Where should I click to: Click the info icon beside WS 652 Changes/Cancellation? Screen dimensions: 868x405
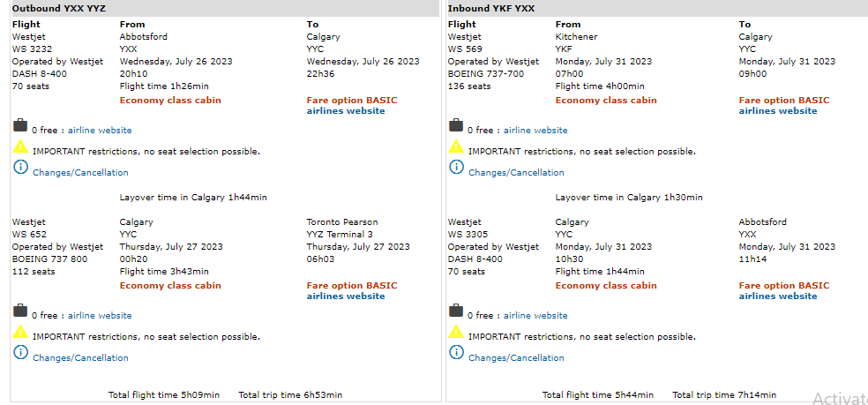[20, 353]
